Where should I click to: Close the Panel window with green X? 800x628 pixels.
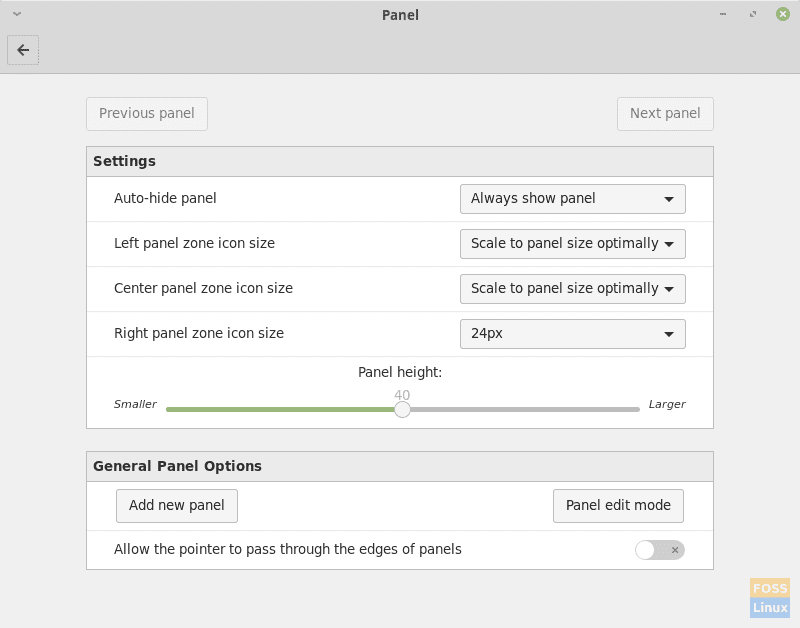click(x=783, y=14)
